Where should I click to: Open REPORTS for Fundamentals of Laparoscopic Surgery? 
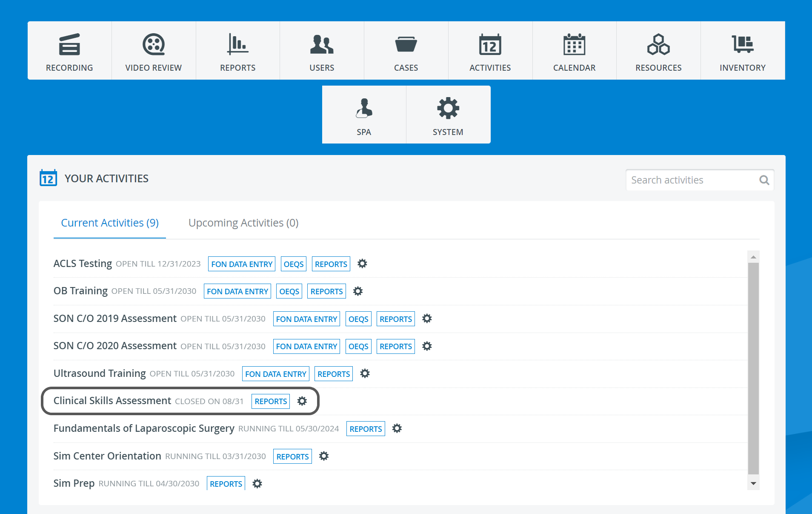pyautogui.click(x=366, y=429)
